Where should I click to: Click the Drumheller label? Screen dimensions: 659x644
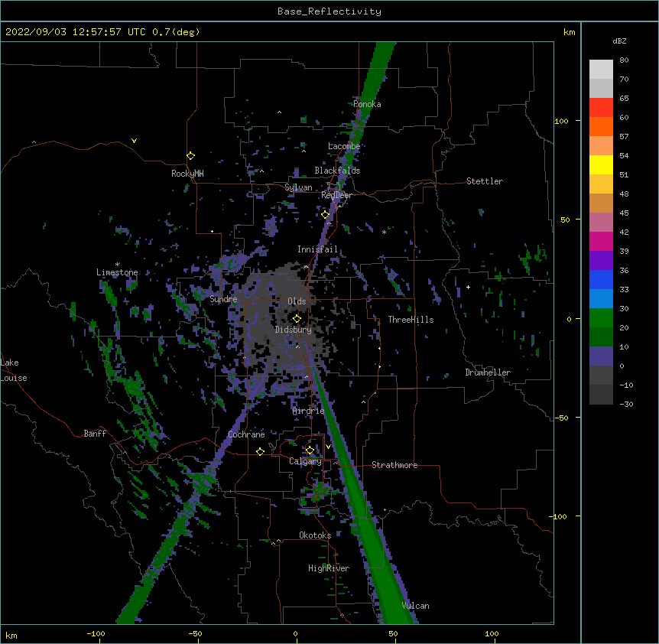488,372
